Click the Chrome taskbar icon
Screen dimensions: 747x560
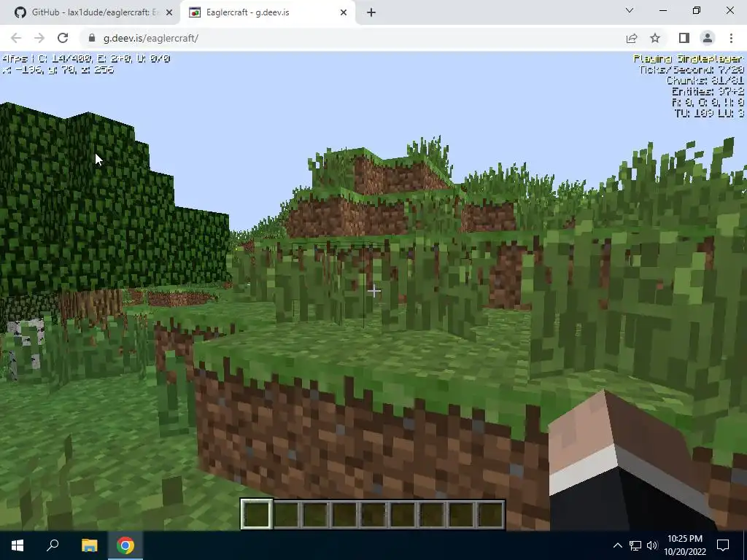click(125, 545)
